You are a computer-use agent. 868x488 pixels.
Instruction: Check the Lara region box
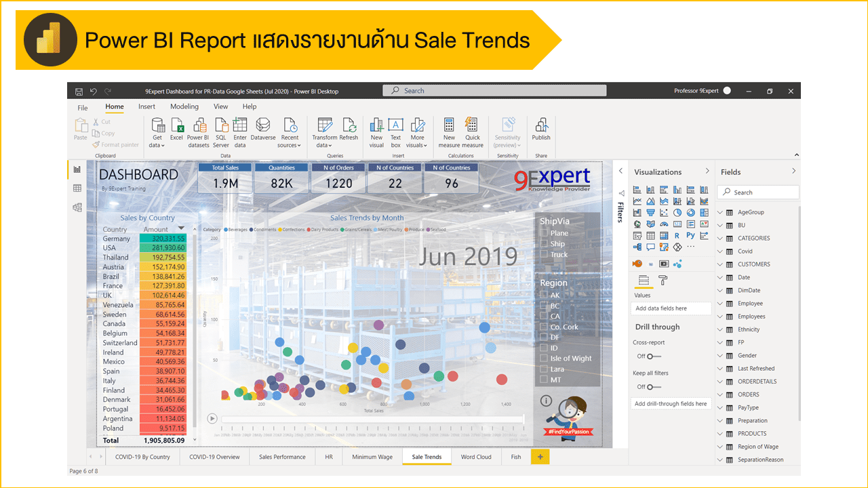pyautogui.click(x=544, y=369)
